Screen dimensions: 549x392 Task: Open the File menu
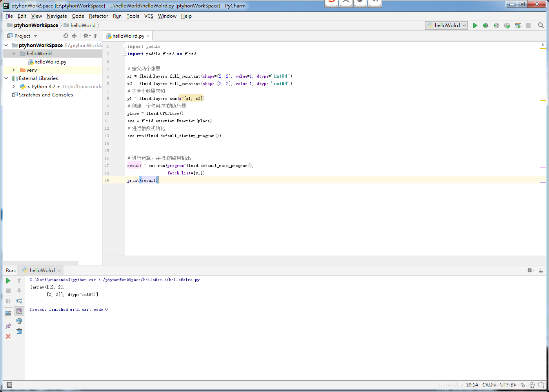[9, 16]
